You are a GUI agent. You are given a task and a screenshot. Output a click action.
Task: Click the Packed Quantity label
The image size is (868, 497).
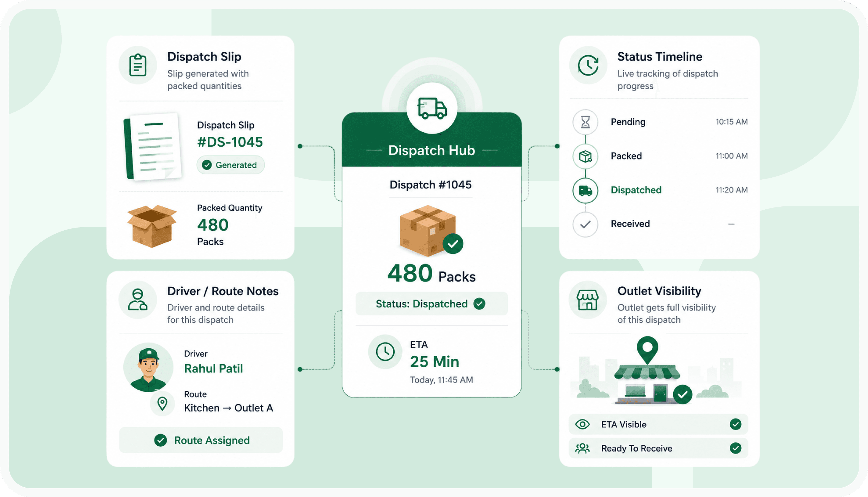[230, 208]
